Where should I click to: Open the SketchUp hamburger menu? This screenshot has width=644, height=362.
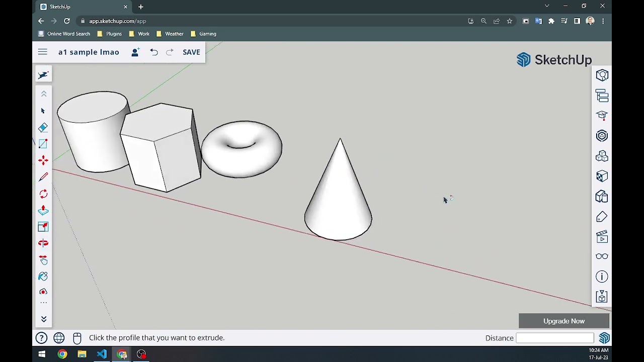coord(42,52)
